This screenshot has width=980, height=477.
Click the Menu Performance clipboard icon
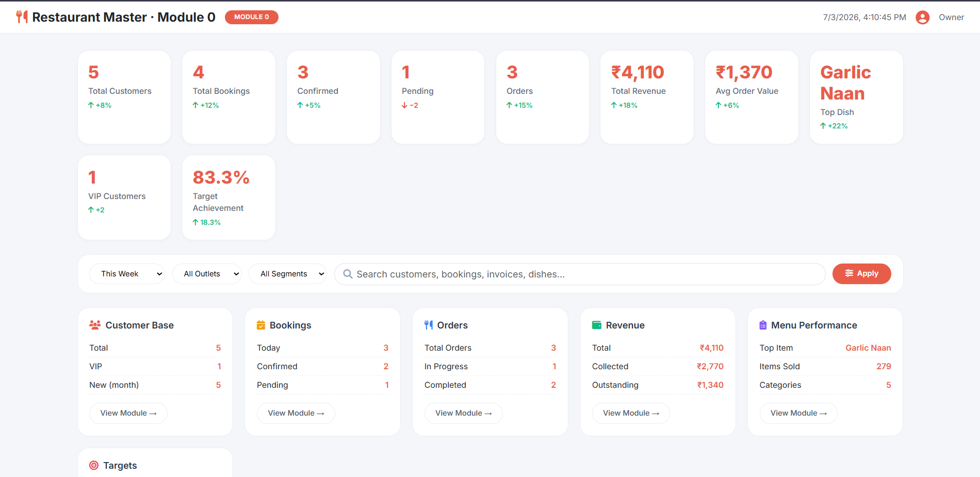point(763,325)
